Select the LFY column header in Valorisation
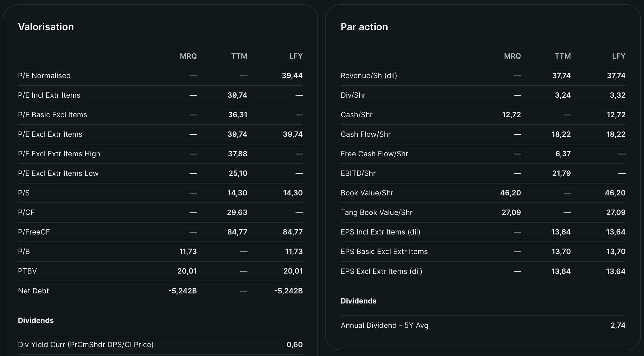Viewport: 644px width, 356px height. point(296,56)
